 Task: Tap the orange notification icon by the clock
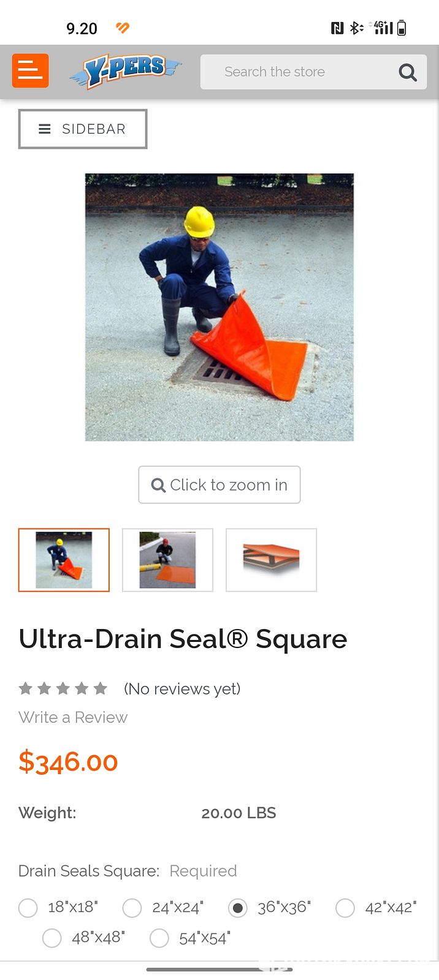coord(123,28)
